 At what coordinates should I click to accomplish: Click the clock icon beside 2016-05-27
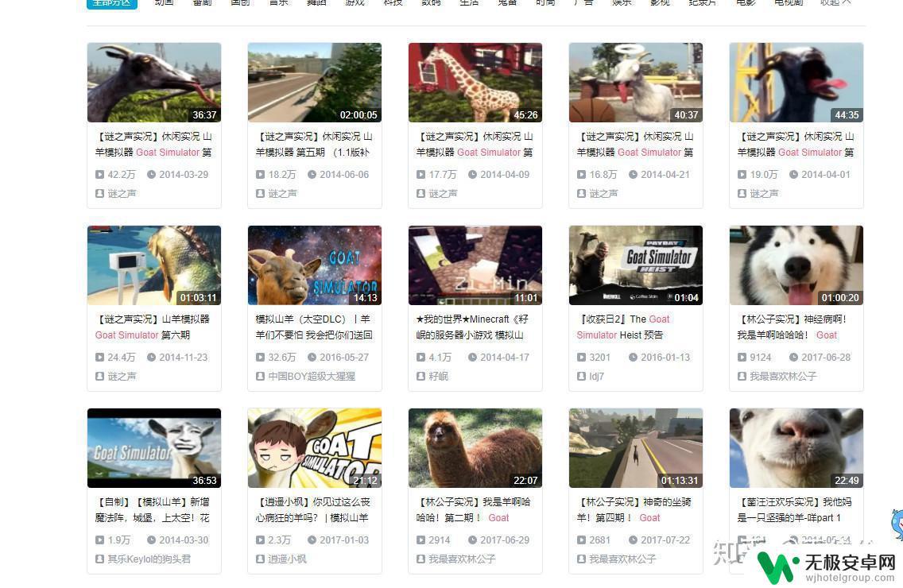click(312, 358)
